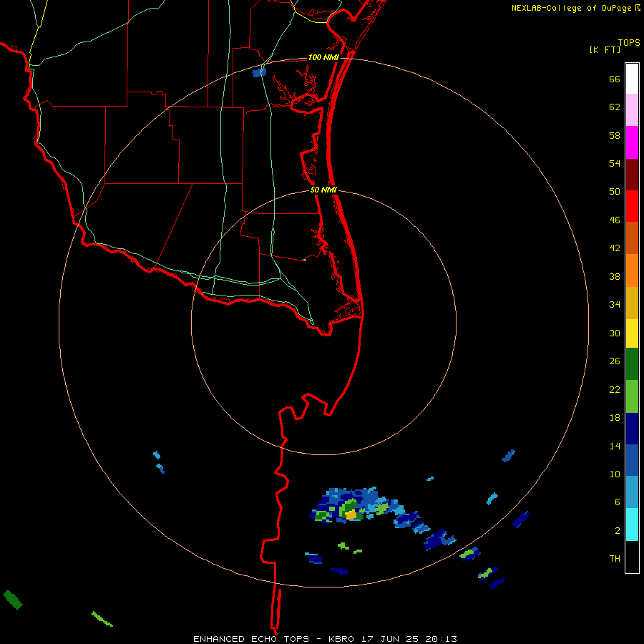Image resolution: width=644 pixels, height=644 pixels.
Task: Select the dark red 54 kft legend swatch
Action: click(x=632, y=174)
